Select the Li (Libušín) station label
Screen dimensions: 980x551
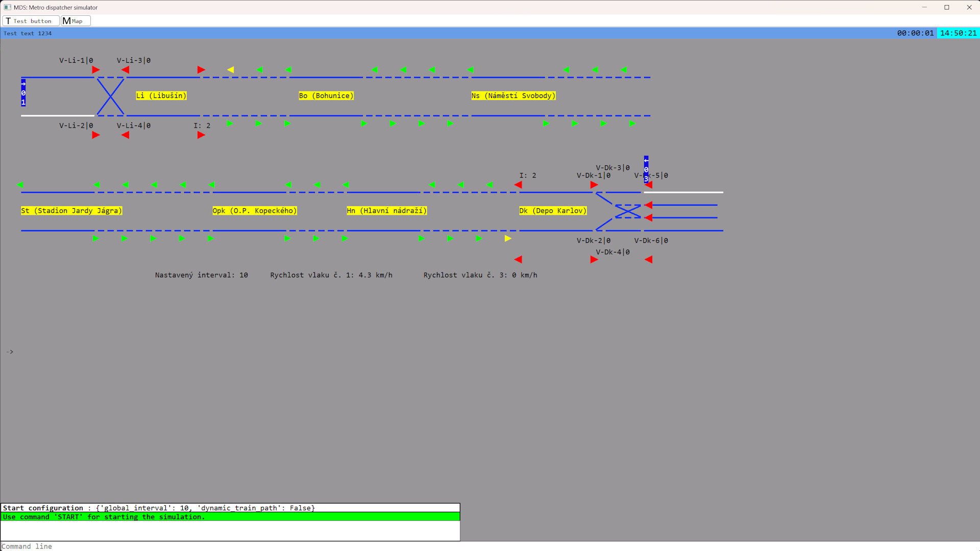(161, 95)
